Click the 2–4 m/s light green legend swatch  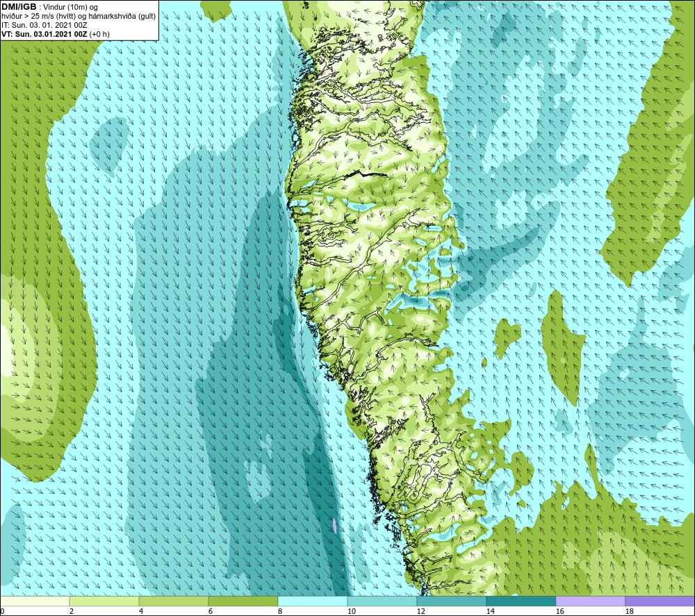point(104,601)
